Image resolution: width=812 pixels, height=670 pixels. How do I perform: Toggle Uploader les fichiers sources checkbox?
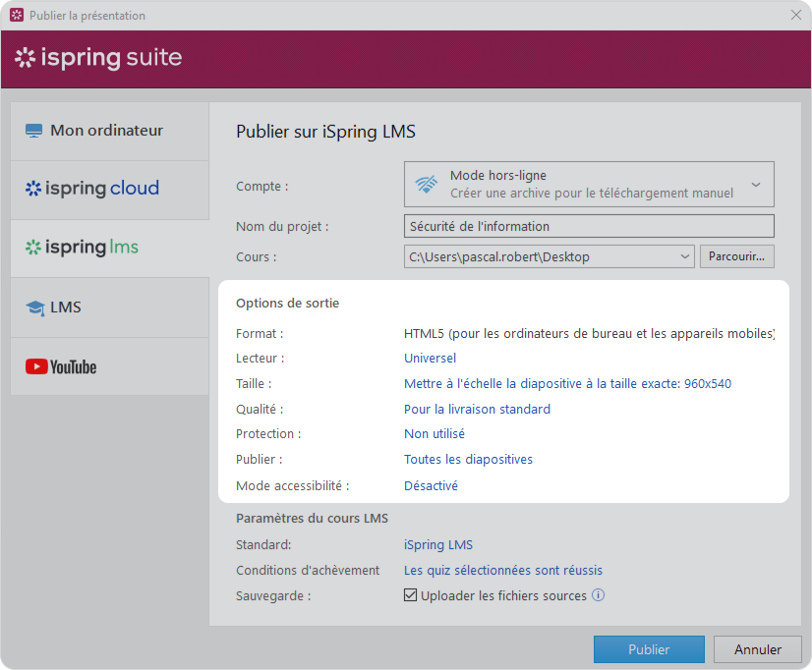pyautogui.click(x=411, y=595)
